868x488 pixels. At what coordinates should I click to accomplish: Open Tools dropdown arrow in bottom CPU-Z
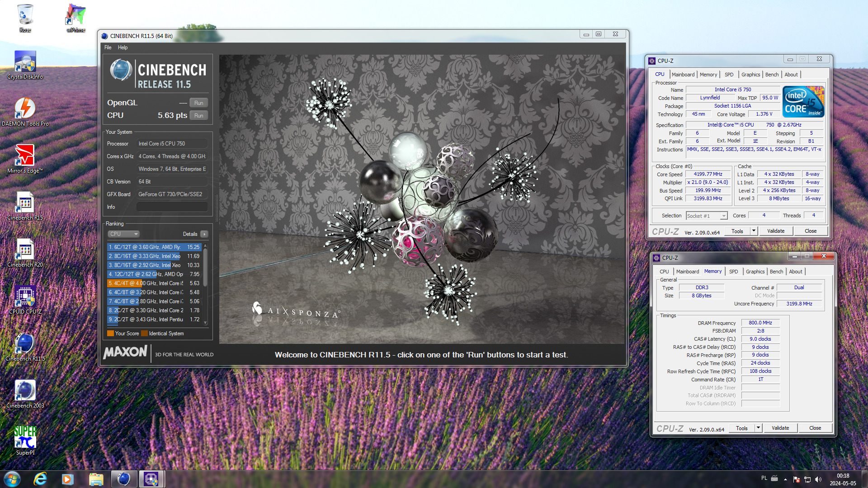[758, 428]
